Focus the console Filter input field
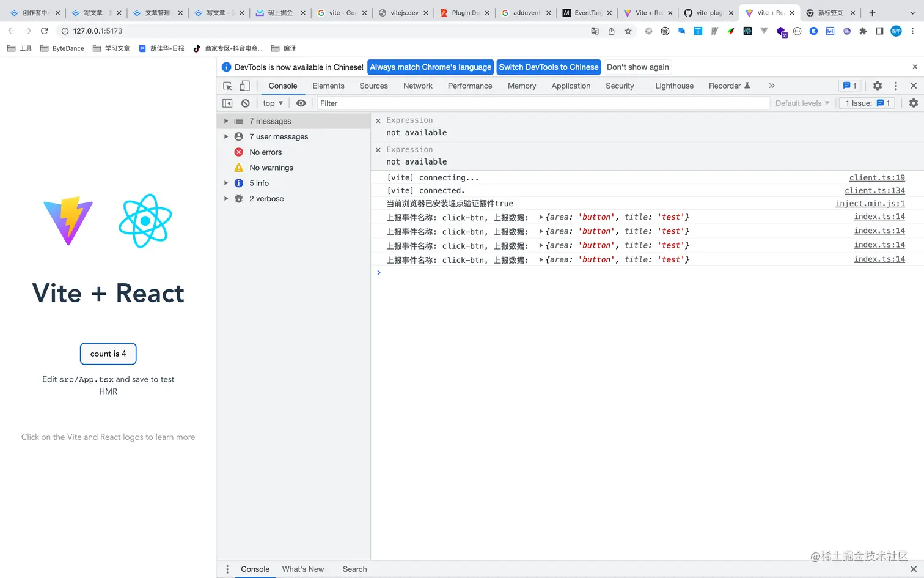The height and width of the screenshot is (578, 924). click(543, 103)
